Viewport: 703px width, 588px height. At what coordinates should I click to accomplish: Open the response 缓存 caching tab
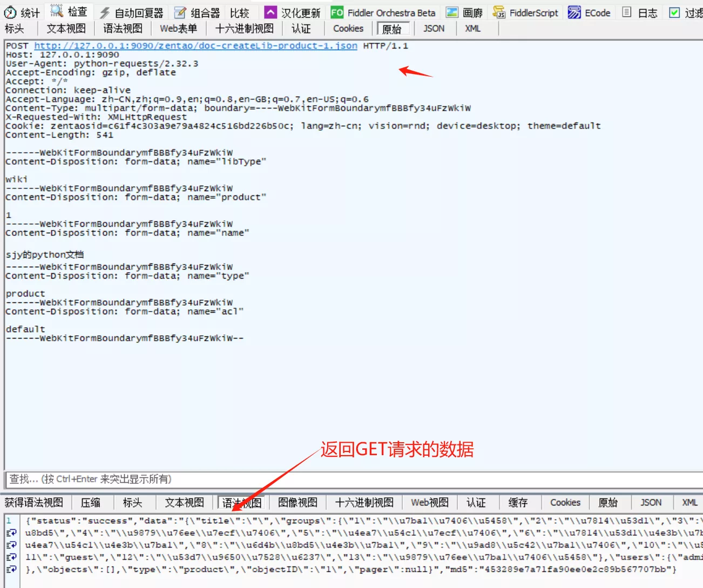tap(518, 503)
